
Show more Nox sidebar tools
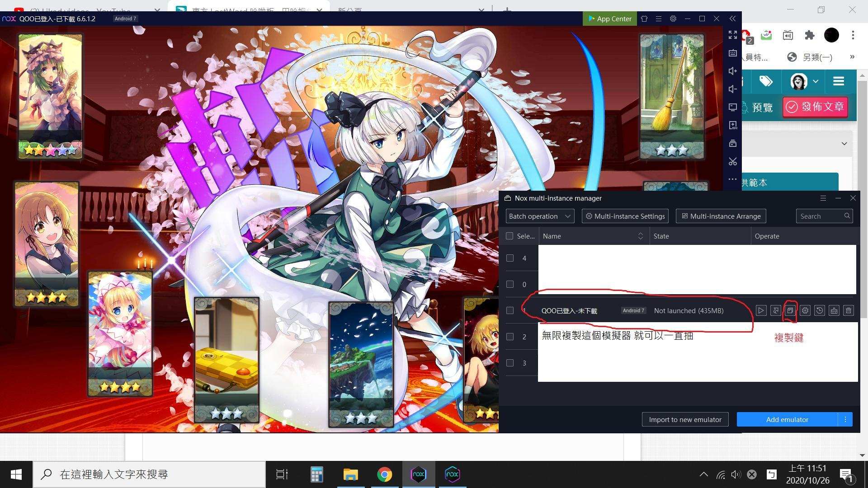coord(733,179)
